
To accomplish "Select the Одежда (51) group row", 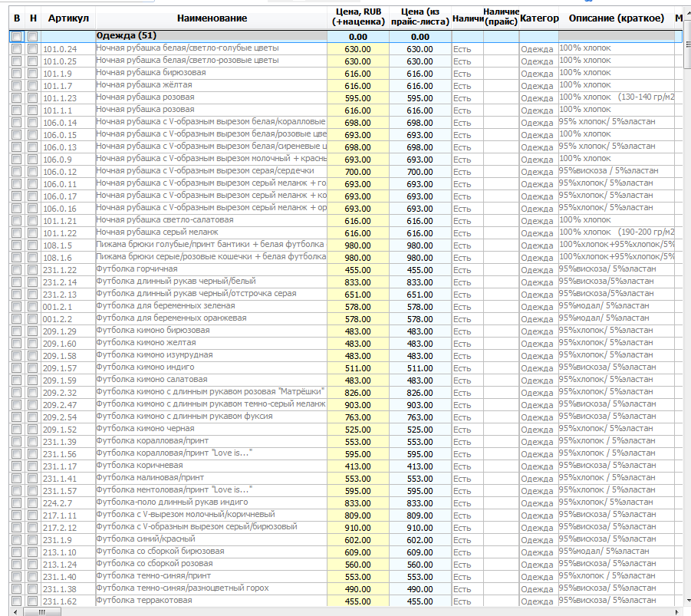I will point(345,37).
